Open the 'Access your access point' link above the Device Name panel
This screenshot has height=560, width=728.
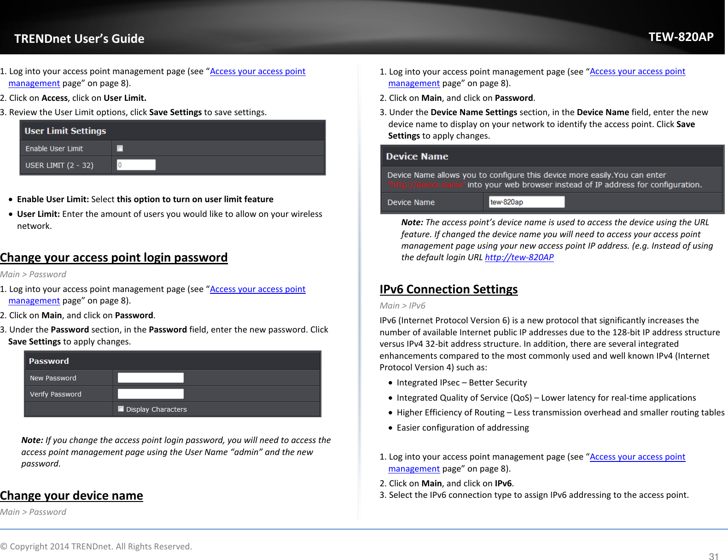tap(637, 71)
